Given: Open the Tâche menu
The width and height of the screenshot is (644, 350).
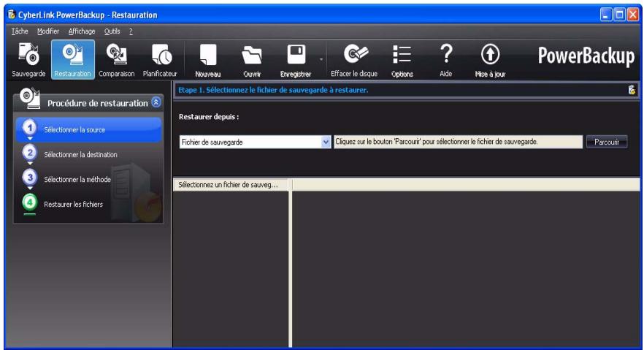Looking at the screenshot, I should [x=20, y=31].
